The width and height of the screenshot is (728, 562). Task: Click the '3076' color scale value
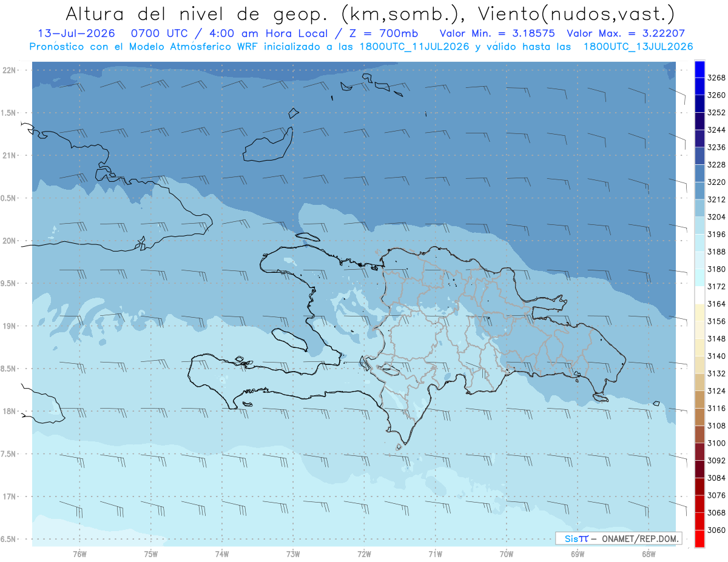(x=716, y=495)
